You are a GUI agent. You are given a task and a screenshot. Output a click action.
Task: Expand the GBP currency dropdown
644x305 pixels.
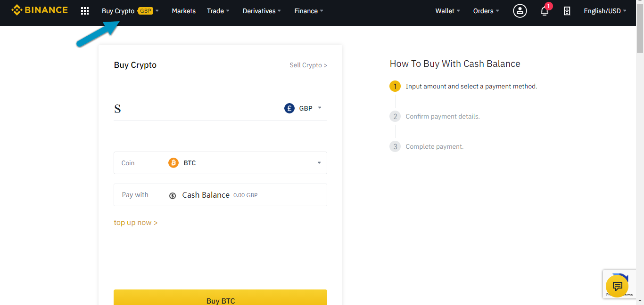319,108
